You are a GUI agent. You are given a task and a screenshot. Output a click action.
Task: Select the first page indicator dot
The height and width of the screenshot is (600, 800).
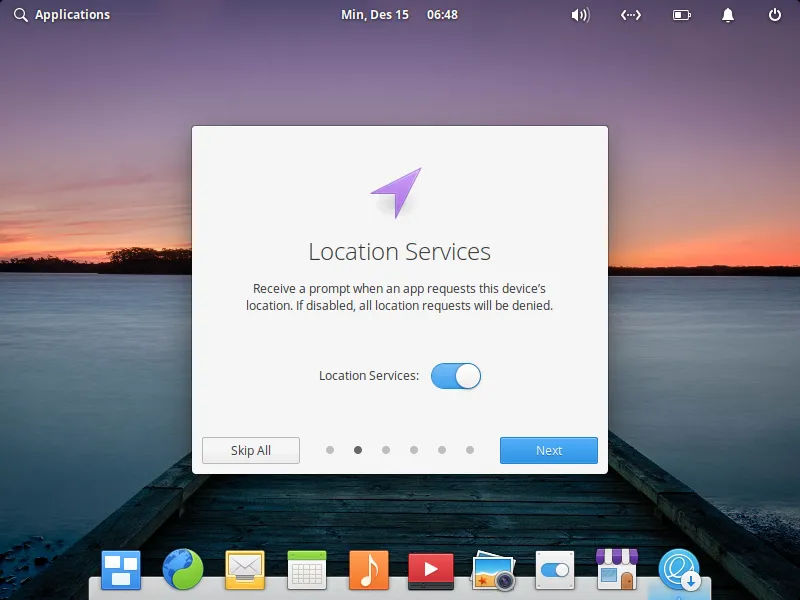[x=330, y=450]
